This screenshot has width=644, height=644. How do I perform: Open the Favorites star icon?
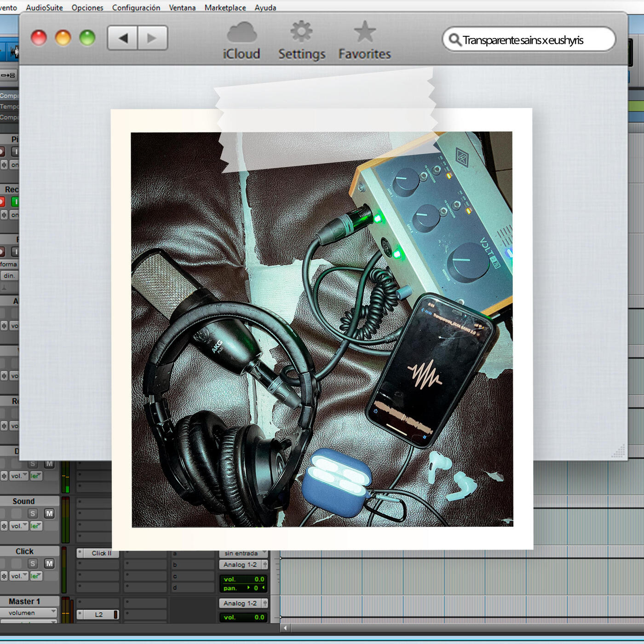click(x=365, y=40)
